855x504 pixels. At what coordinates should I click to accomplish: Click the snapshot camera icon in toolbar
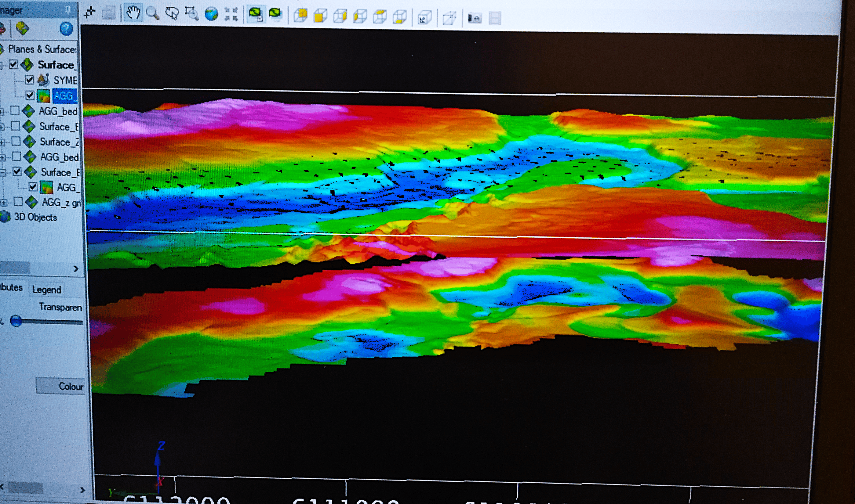[475, 18]
